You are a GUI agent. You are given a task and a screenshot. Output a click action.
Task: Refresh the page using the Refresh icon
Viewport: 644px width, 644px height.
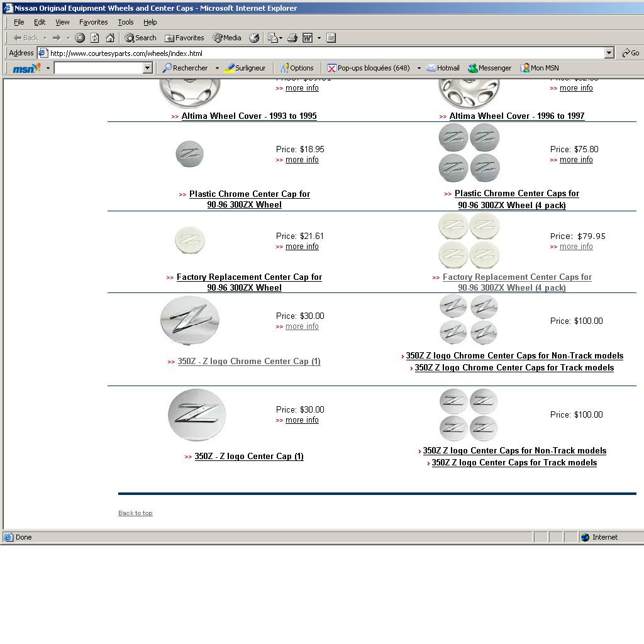(x=95, y=38)
